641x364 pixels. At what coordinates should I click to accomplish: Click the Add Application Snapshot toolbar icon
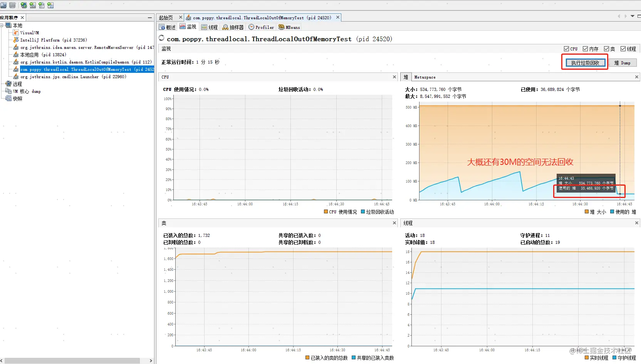pos(50,5)
